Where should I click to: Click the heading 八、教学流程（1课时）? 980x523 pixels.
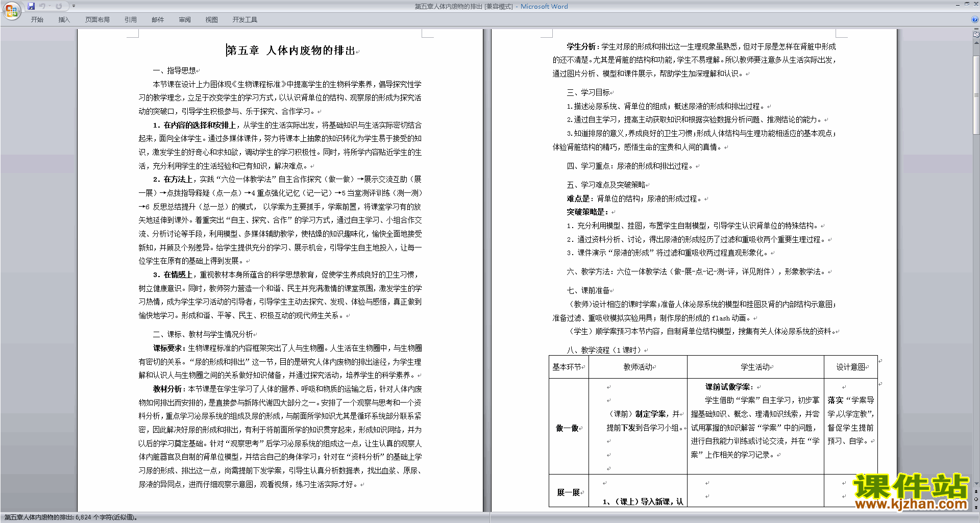pos(605,350)
